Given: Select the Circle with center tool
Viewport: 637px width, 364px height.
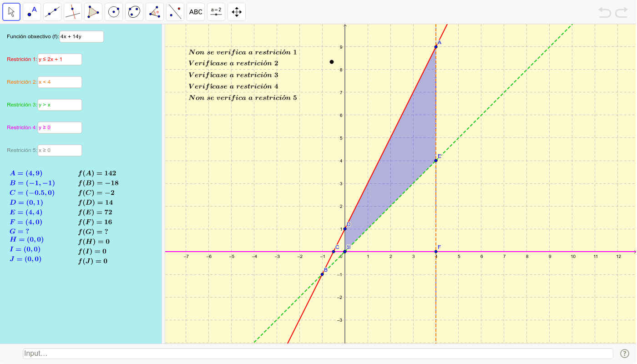Looking at the screenshot, I should [114, 12].
